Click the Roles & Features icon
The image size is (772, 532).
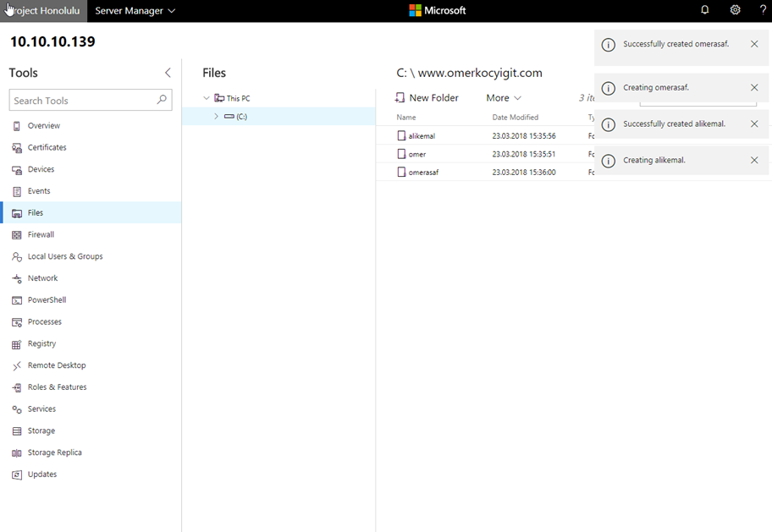[17, 387]
